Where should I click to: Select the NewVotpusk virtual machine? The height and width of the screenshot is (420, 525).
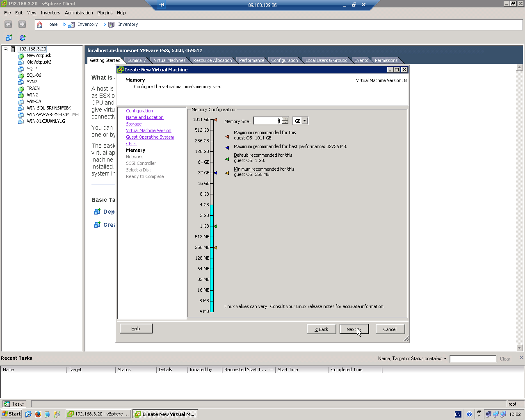(39, 55)
